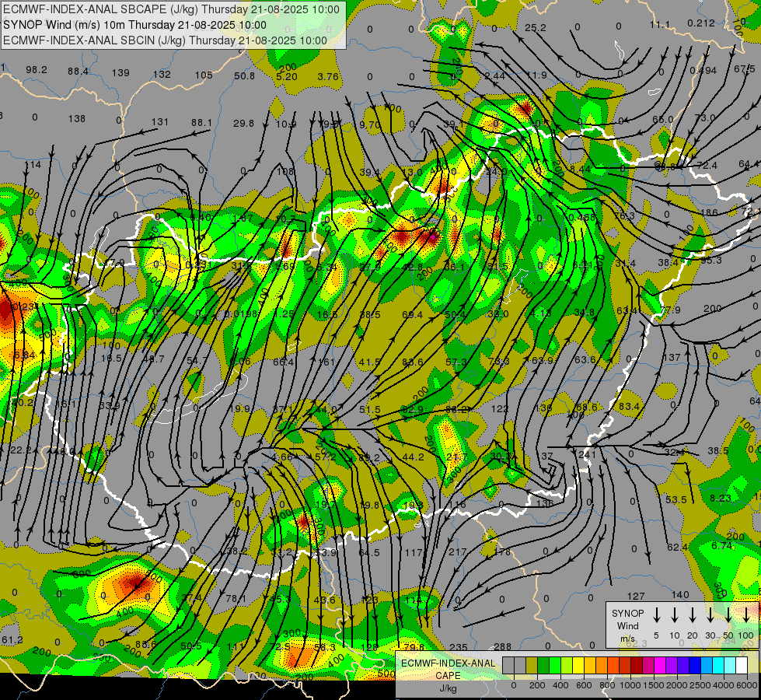761x700 pixels.
Task: Pick the dark red CAPE legend swatch
Action: click(637, 666)
